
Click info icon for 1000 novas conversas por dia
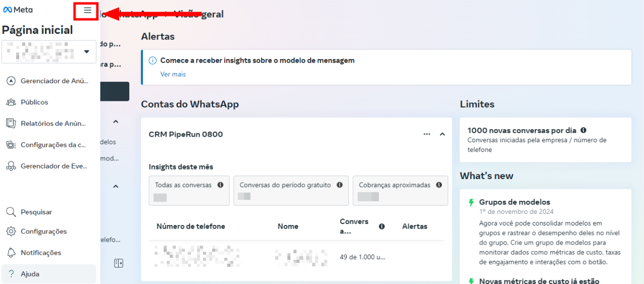(x=583, y=130)
